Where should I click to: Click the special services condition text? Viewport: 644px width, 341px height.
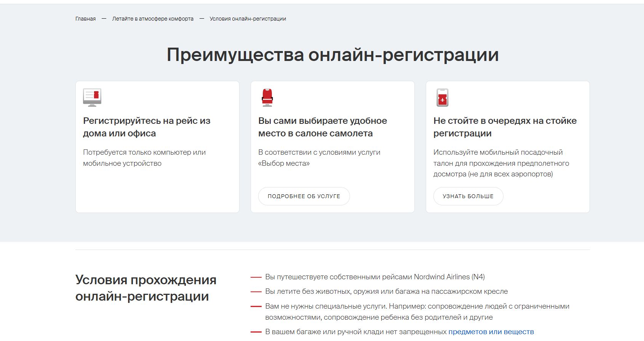pyautogui.click(x=417, y=312)
